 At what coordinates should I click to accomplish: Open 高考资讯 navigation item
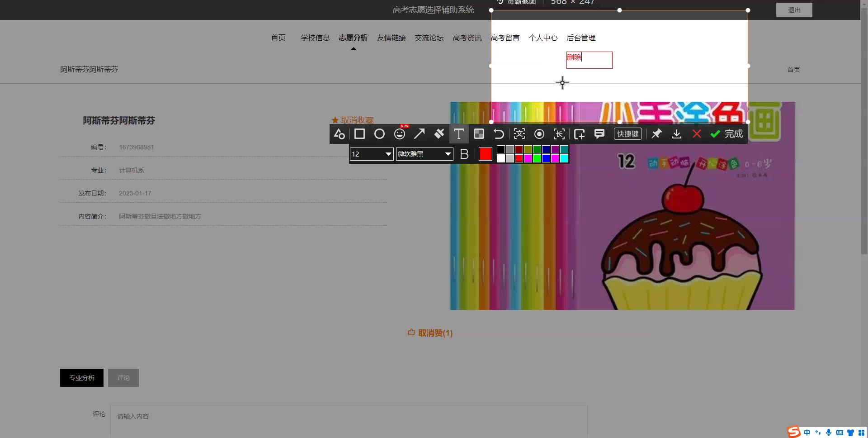(467, 38)
